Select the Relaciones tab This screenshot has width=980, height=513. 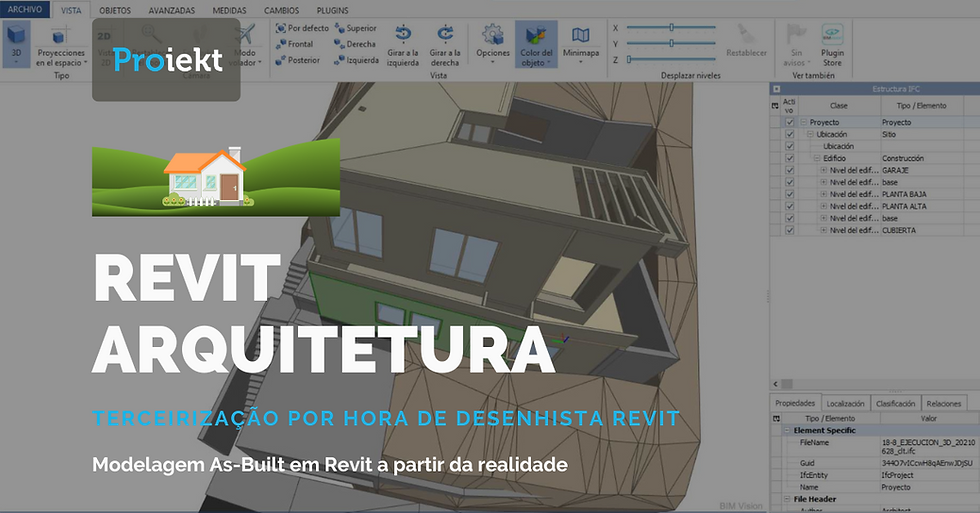click(x=944, y=404)
